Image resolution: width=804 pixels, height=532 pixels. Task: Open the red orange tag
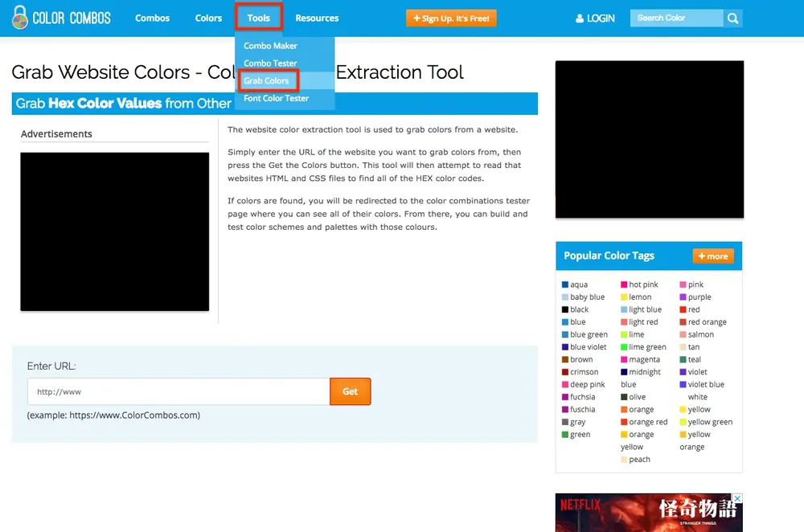pos(707,322)
